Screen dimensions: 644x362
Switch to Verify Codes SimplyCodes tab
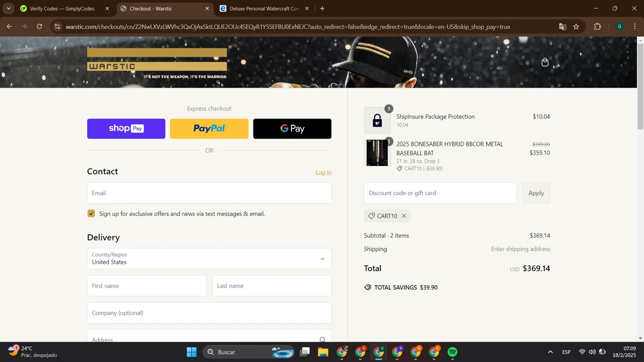pos(62,9)
